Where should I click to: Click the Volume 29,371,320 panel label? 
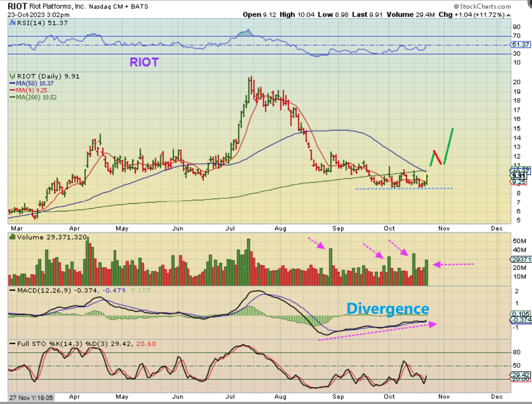click(52, 237)
